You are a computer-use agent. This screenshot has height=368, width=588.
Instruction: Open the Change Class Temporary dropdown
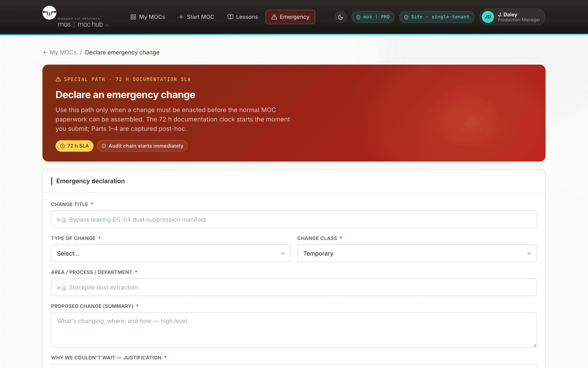pyautogui.click(x=417, y=253)
